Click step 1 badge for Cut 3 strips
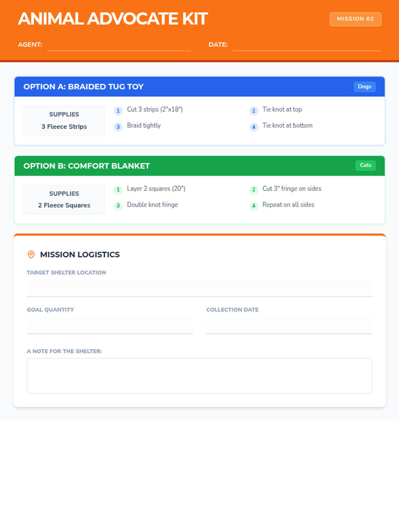This screenshot has width=399, height=532. (118, 111)
